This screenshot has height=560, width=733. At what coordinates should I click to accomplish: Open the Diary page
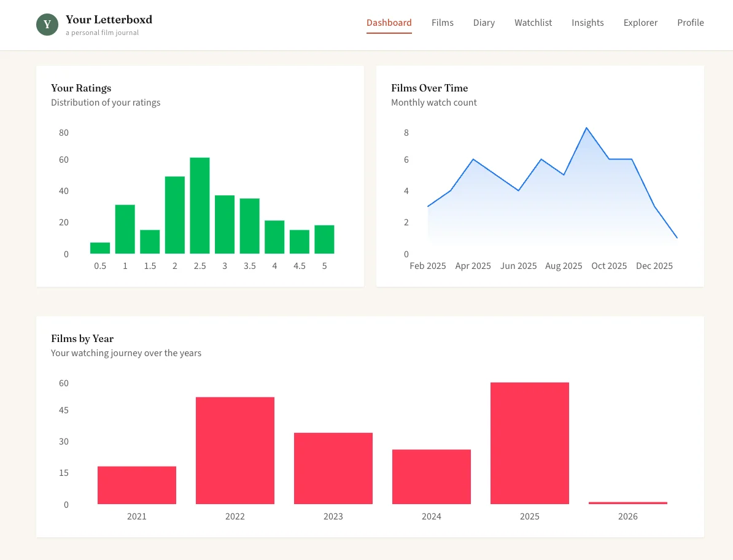pyautogui.click(x=484, y=23)
